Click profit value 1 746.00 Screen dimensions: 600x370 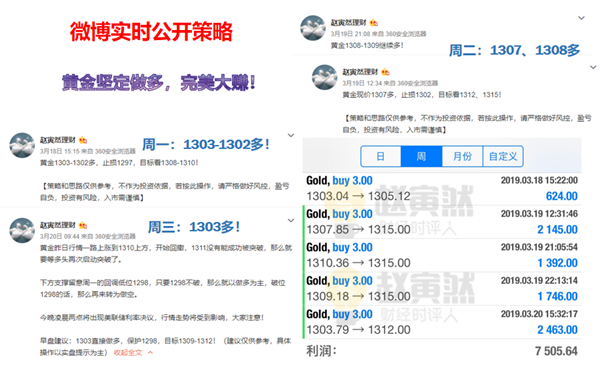coord(557,296)
